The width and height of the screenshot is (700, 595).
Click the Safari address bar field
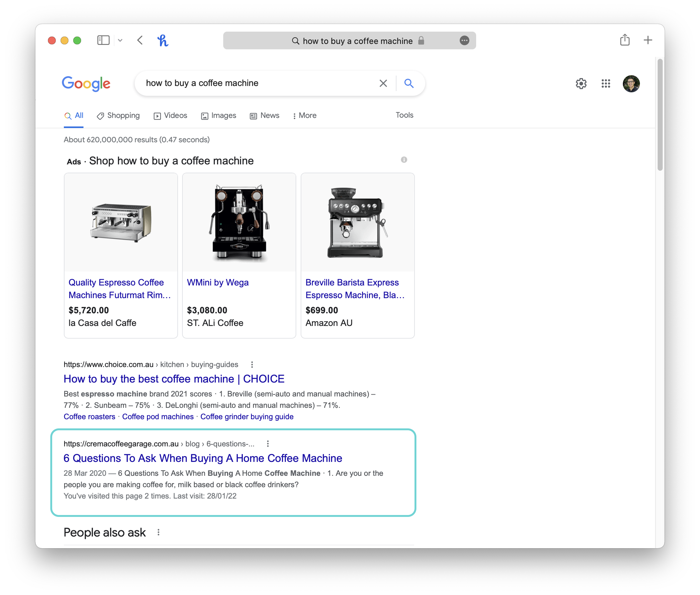pos(349,40)
